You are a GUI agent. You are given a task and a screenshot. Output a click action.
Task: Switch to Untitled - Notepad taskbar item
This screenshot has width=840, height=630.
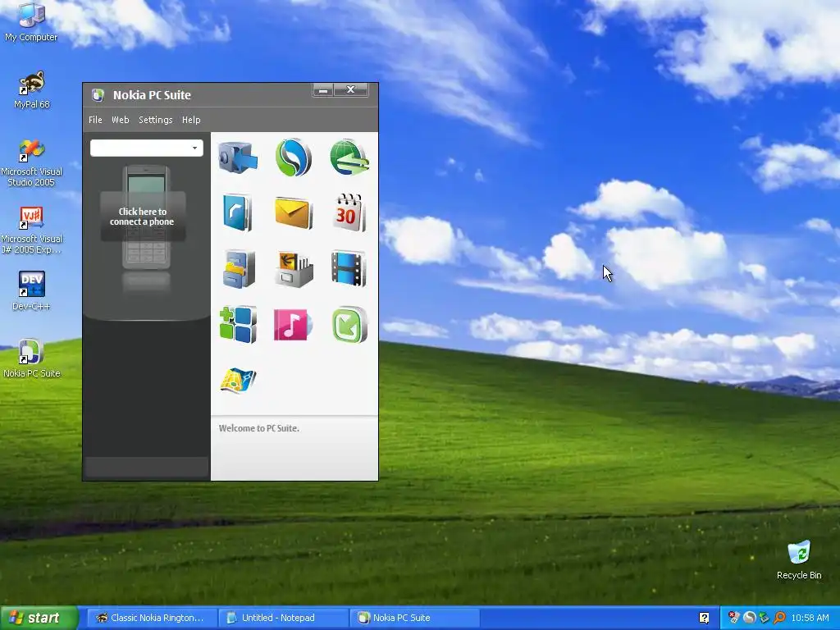click(x=283, y=618)
